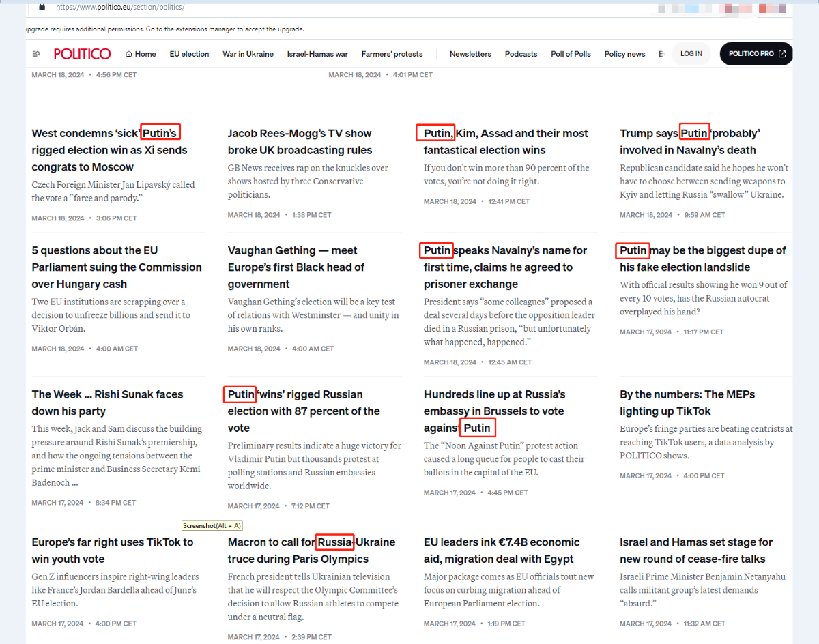
Task: Click the summary about relations with Westminster
Action: (313, 315)
